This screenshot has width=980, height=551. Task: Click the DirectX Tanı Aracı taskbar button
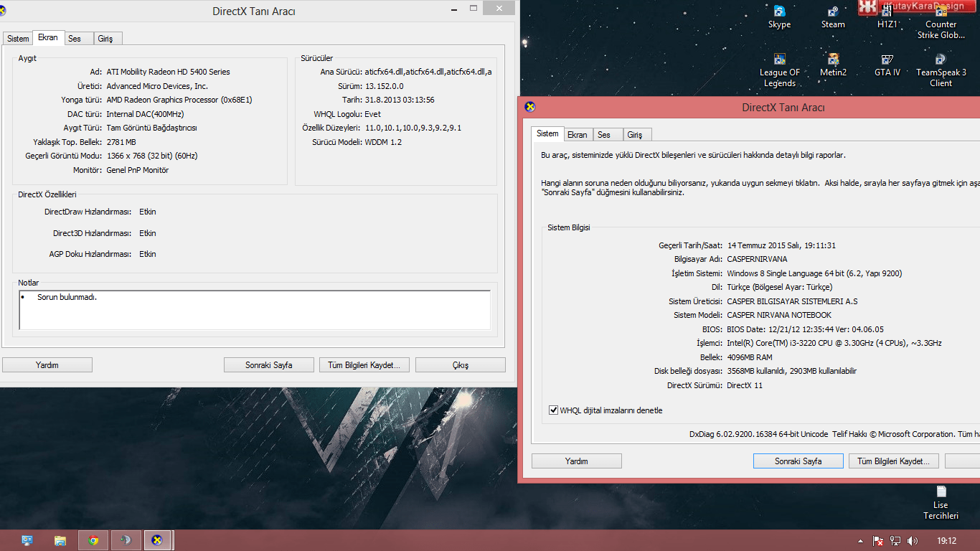(x=158, y=540)
